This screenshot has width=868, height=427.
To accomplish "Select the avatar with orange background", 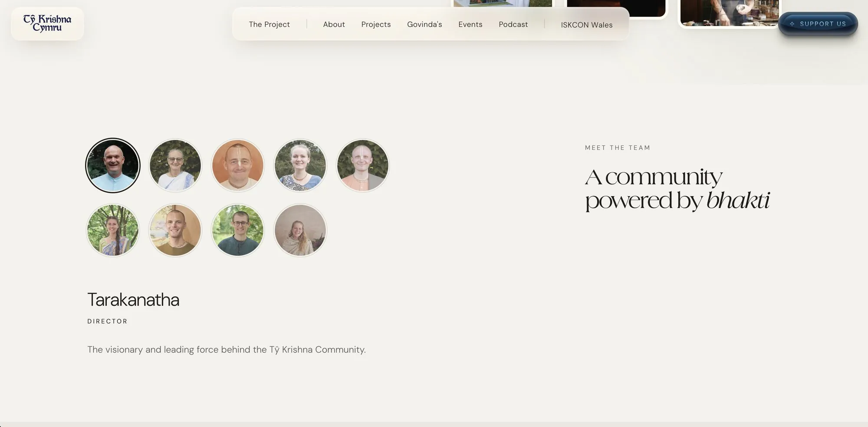I will pos(238,165).
